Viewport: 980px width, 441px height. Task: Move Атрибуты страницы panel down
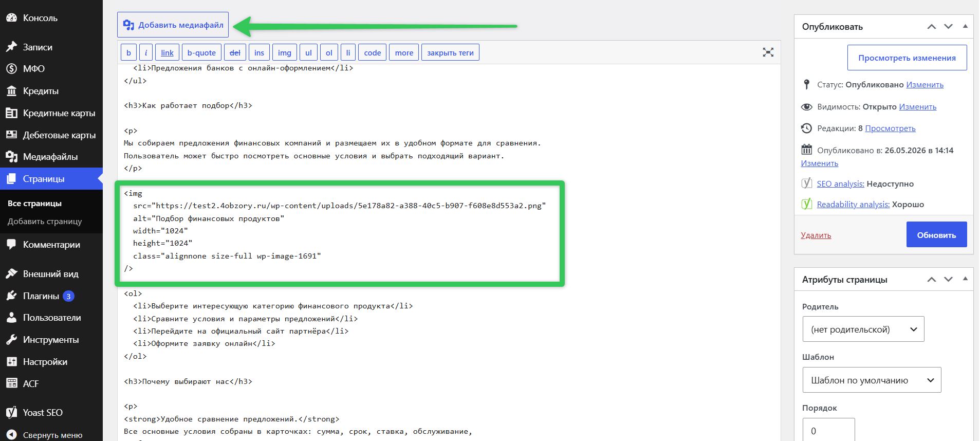948,280
